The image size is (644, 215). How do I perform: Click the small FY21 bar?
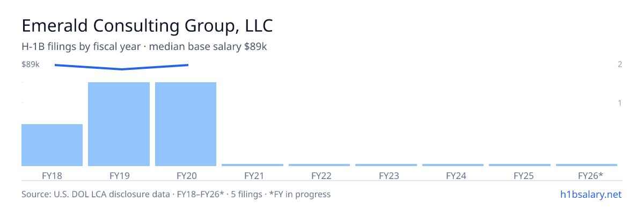tap(252, 165)
